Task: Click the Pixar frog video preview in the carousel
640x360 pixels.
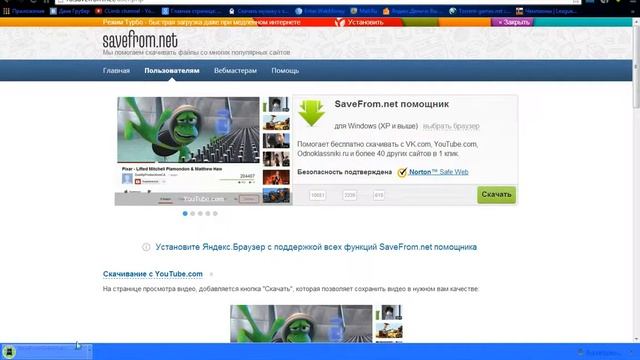Action: click(189, 130)
